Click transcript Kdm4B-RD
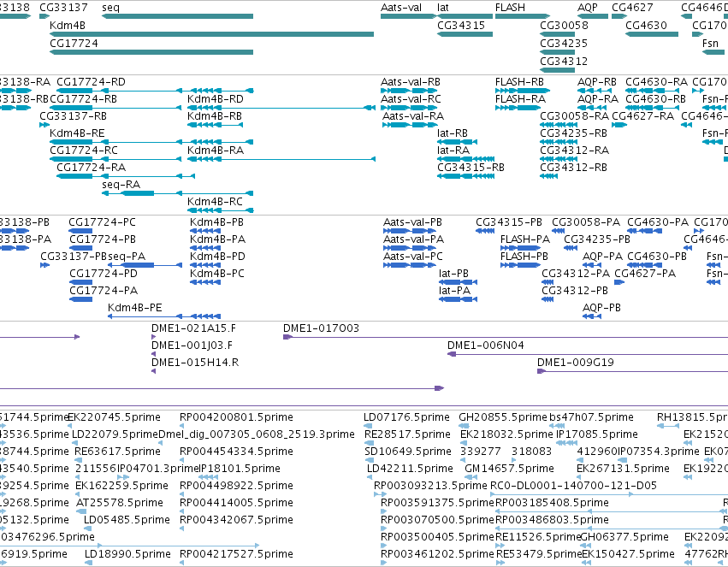Viewport: 728px width, 567px height. coord(281,108)
